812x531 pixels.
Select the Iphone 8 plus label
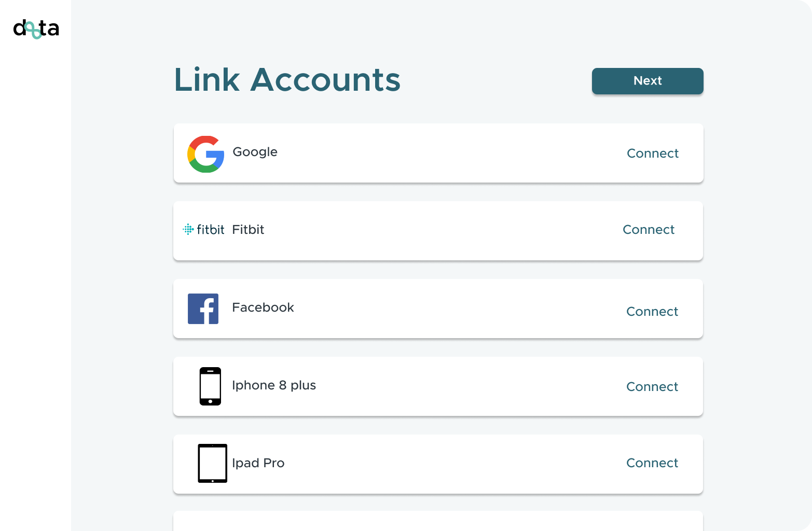[274, 385]
